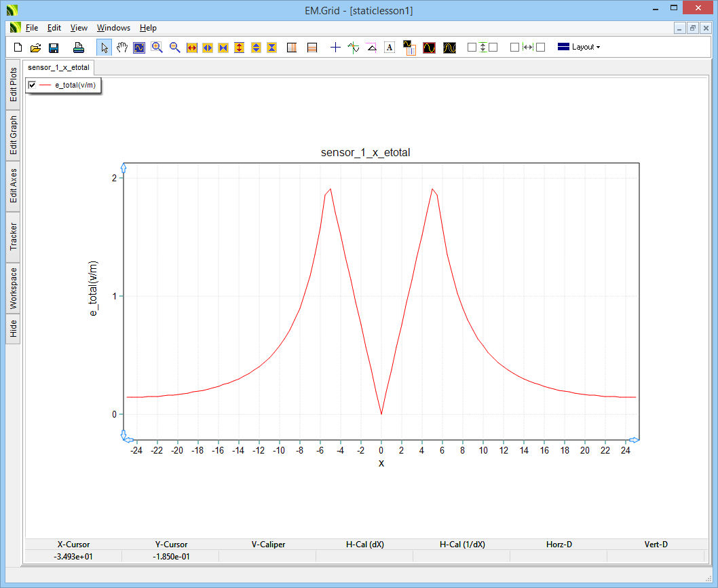
Task: Click the Print icon
Action: pyautogui.click(x=79, y=48)
